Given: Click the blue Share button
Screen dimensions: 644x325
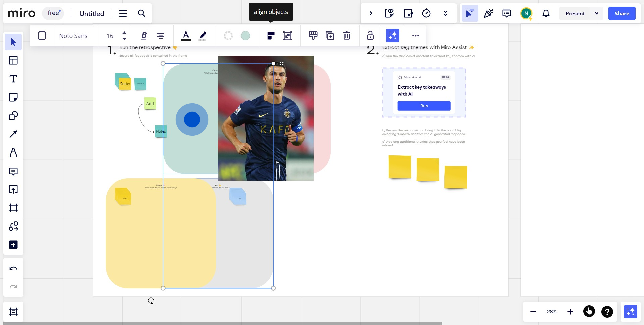Looking at the screenshot, I should [x=622, y=13].
